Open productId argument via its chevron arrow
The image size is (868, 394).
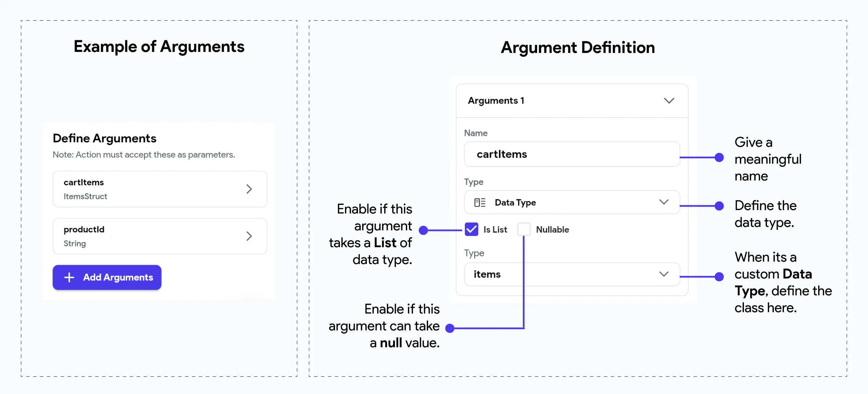pyautogui.click(x=249, y=236)
